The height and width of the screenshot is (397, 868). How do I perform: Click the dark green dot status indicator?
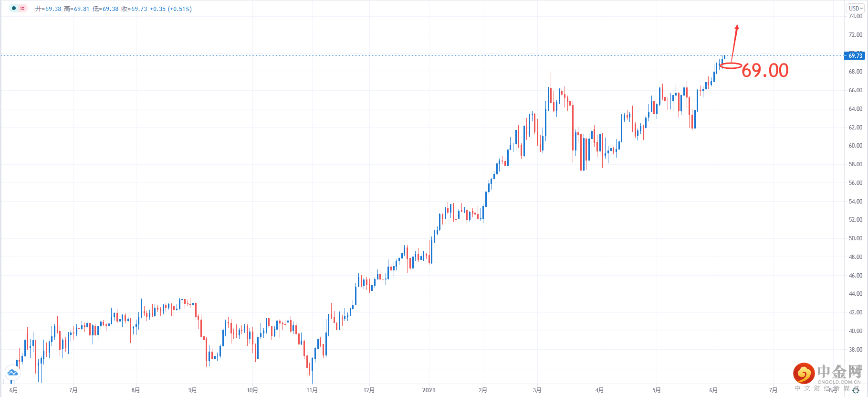pos(14,8)
